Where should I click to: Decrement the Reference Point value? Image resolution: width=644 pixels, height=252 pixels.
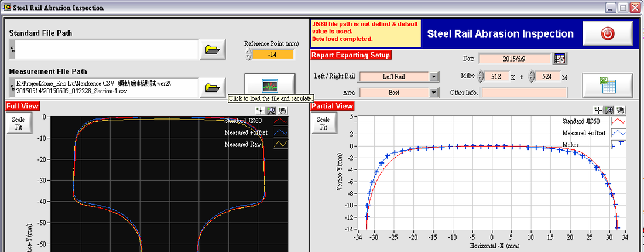[x=248, y=57]
